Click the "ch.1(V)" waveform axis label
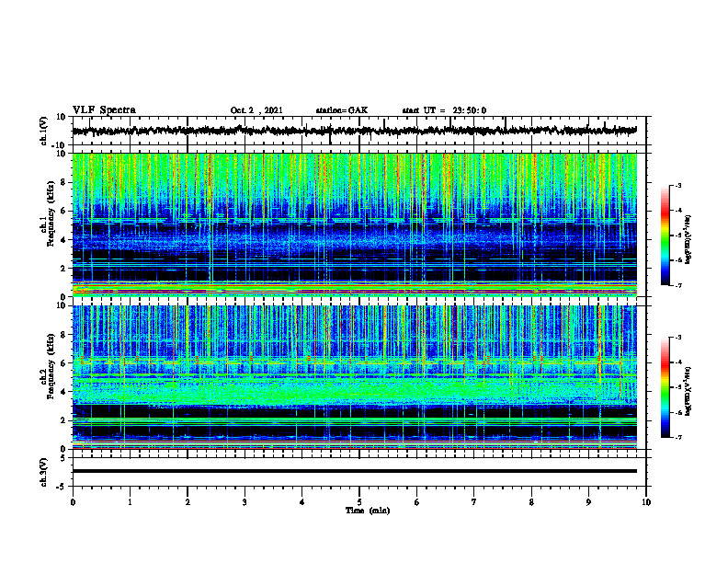 point(44,131)
